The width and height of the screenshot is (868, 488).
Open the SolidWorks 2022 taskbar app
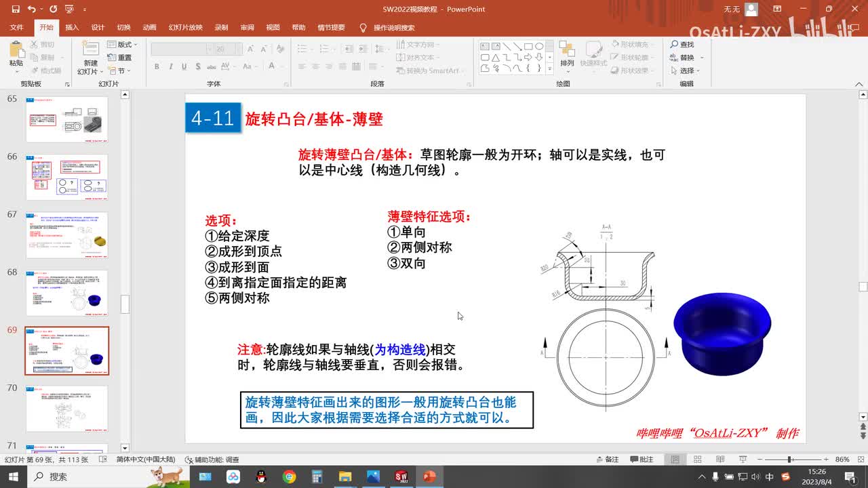point(401,476)
